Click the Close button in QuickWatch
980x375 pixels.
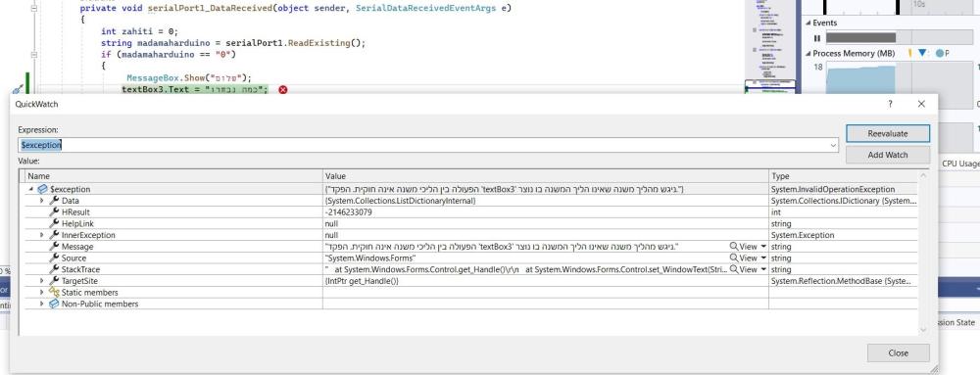(898, 352)
